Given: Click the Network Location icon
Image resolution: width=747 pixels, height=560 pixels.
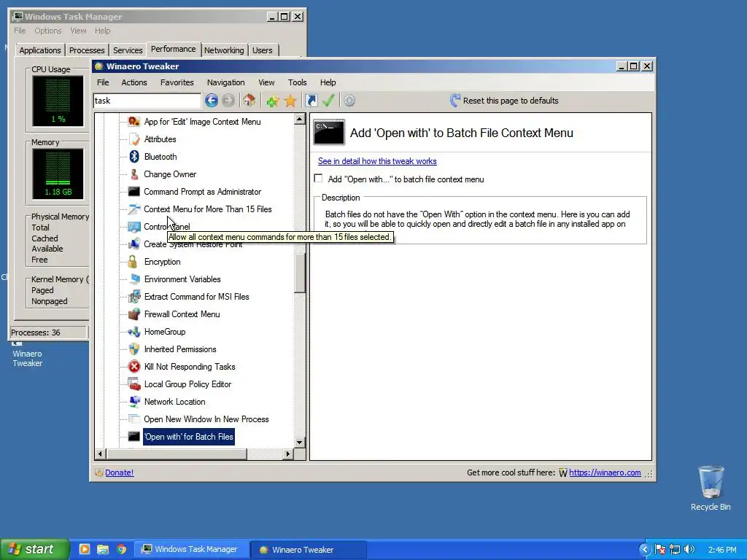Looking at the screenshot, I should pyautogui.click(x=134, y=402).
